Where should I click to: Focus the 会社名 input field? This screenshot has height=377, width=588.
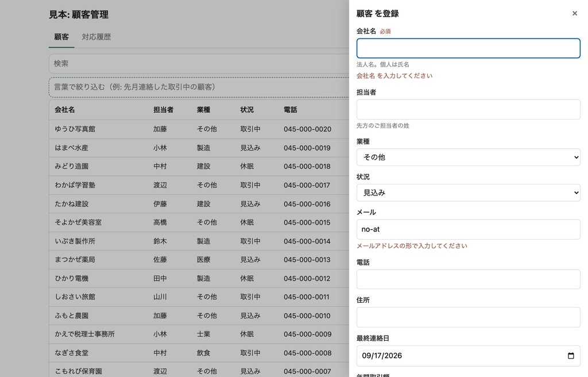[x=469, y=48]
